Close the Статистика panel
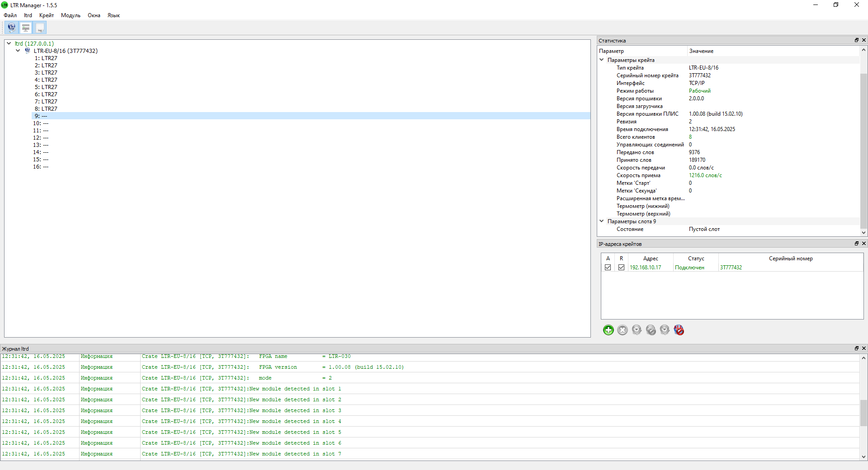 click(x=863, y=40)
